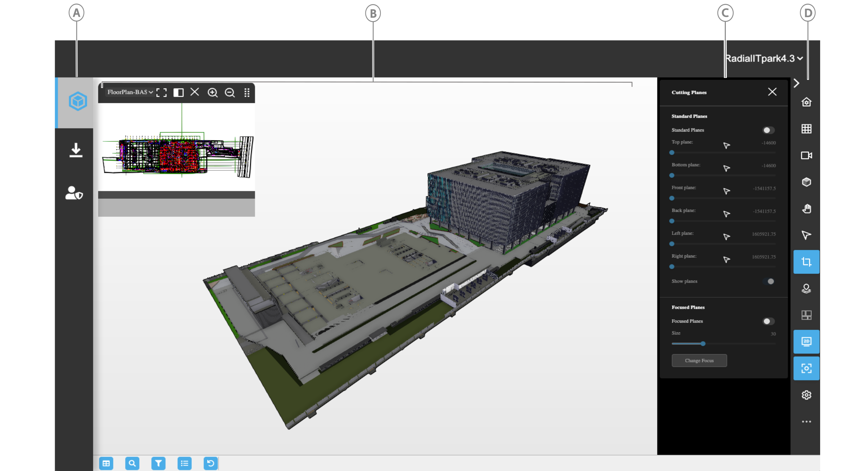Image resolution: width=868 pixels, height=471 pixels.
Task: Enable the Standard Planes toggle
Action: pyautogui.click(x=768, y=130)
